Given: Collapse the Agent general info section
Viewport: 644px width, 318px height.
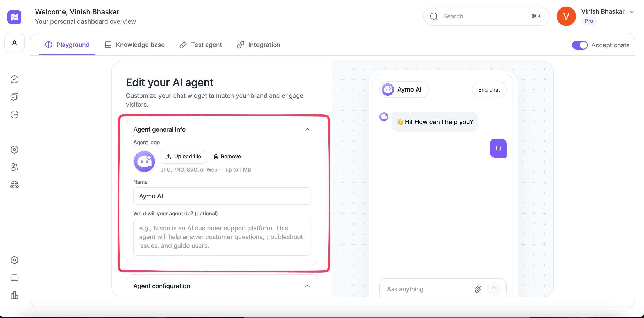Looking at the screenshot, I should (307, 129).
